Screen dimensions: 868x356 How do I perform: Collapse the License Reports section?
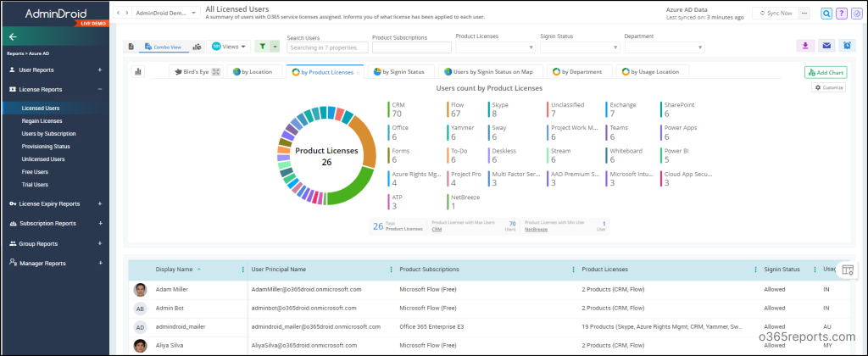point(100,89)
